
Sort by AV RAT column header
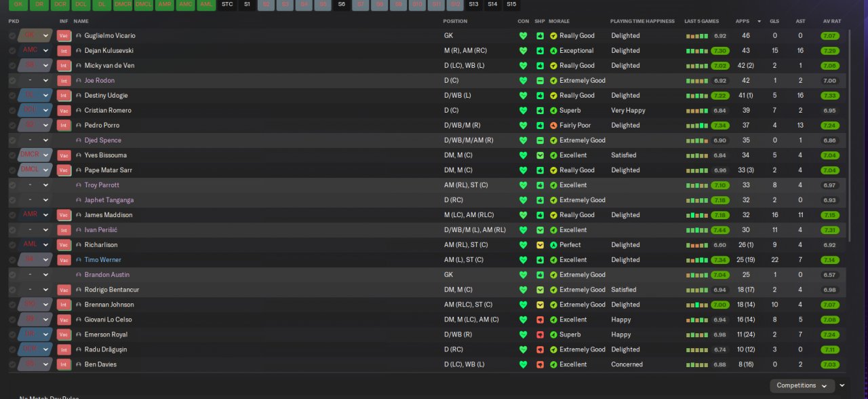tap(831, 21)
